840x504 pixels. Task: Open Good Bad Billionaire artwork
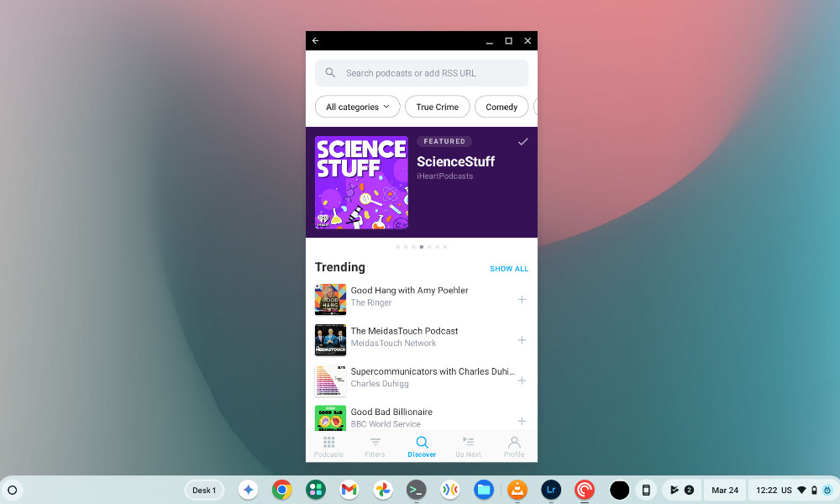coord(330,418)
